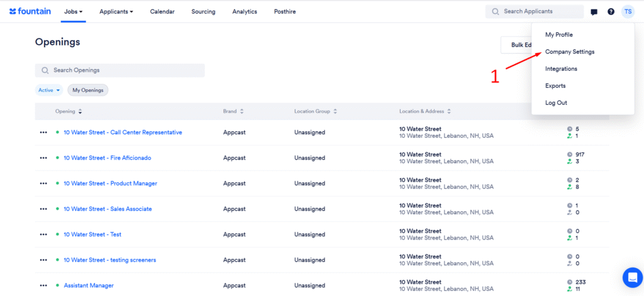Image resolution: width=644 pixels, height=296 pixels.
Task: Expand the Active status filter dropdown
Action: tap(49, 90)
